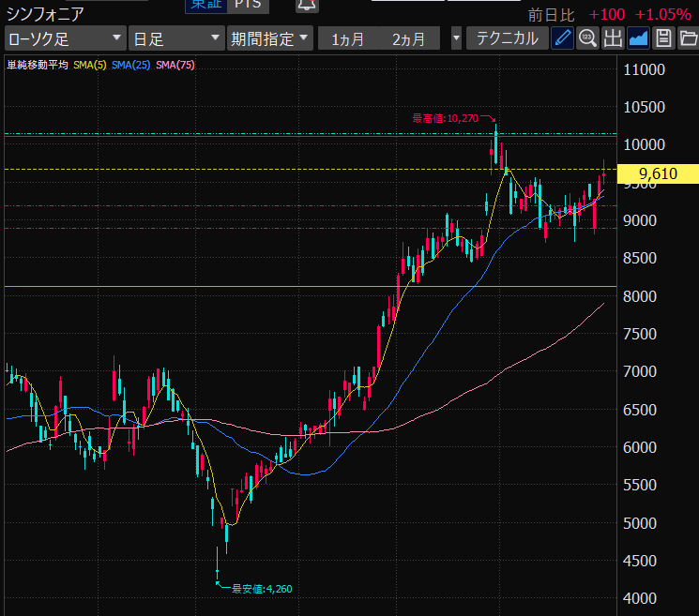Click the 7000 price axis label
The image size is (699, 616).
pyautogui.click(x=640, y=371)
